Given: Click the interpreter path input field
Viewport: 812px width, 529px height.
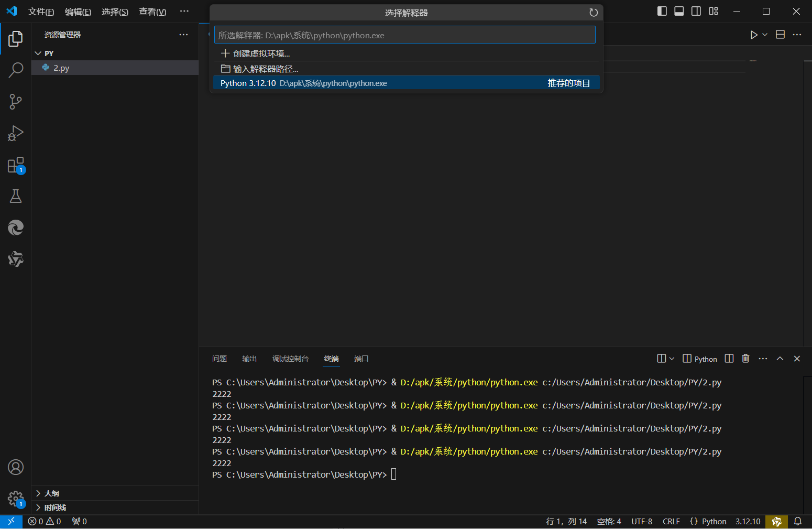Looking at the screenshot, I should [x=405, y=35].
